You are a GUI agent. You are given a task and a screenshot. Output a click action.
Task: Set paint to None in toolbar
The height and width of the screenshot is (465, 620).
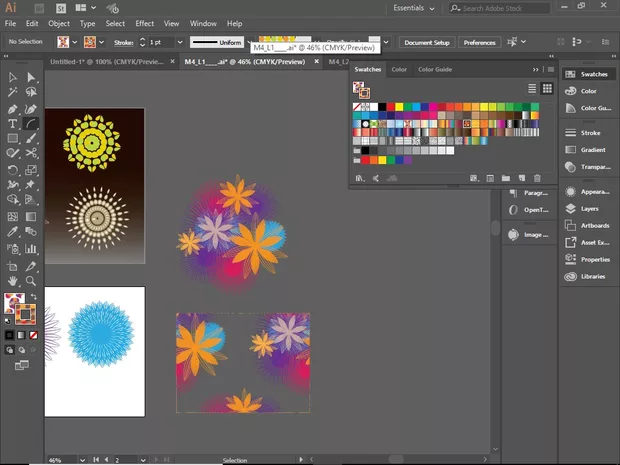32,336
